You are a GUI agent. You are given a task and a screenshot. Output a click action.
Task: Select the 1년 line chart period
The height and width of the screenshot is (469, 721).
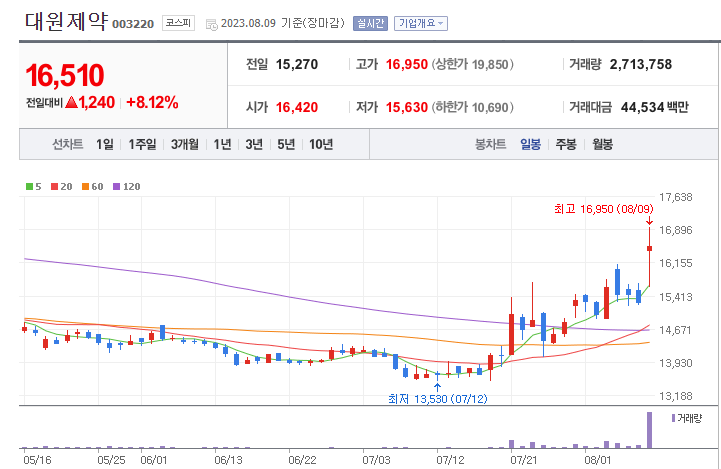[x=222, y=144]
